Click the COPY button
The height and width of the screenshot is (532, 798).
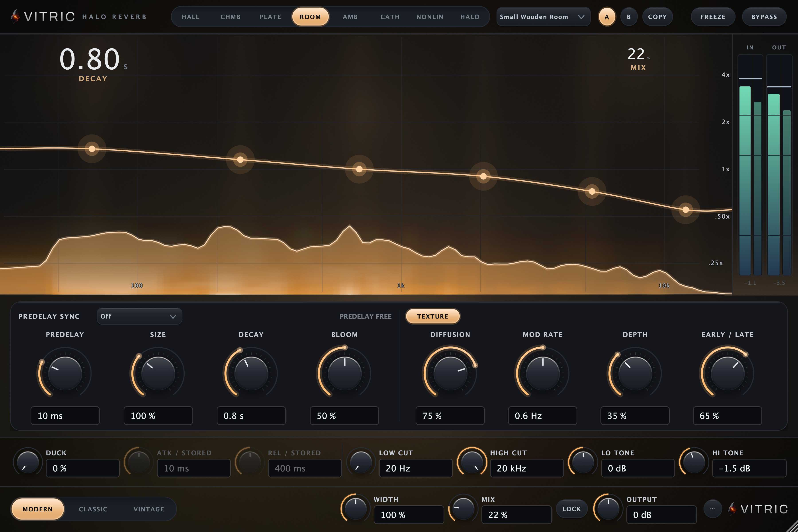click(657, 17)
